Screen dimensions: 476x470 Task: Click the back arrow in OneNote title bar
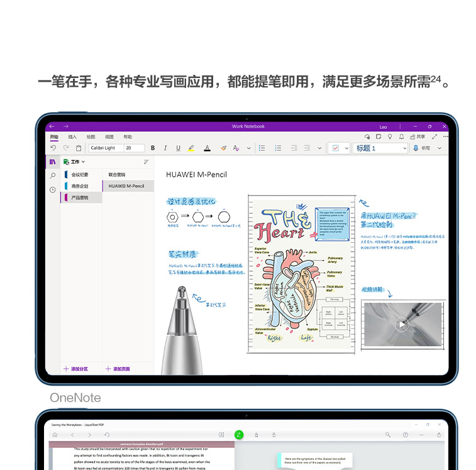tap(52, 126)
